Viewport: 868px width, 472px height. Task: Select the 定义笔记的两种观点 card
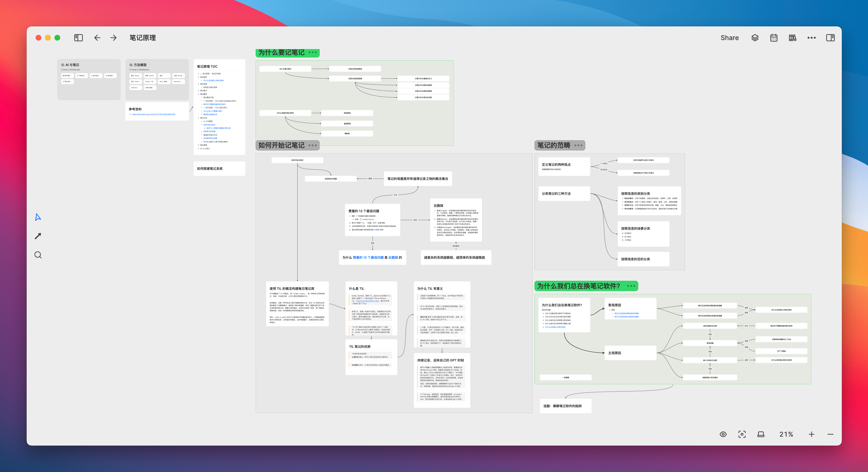click(564, 166)
